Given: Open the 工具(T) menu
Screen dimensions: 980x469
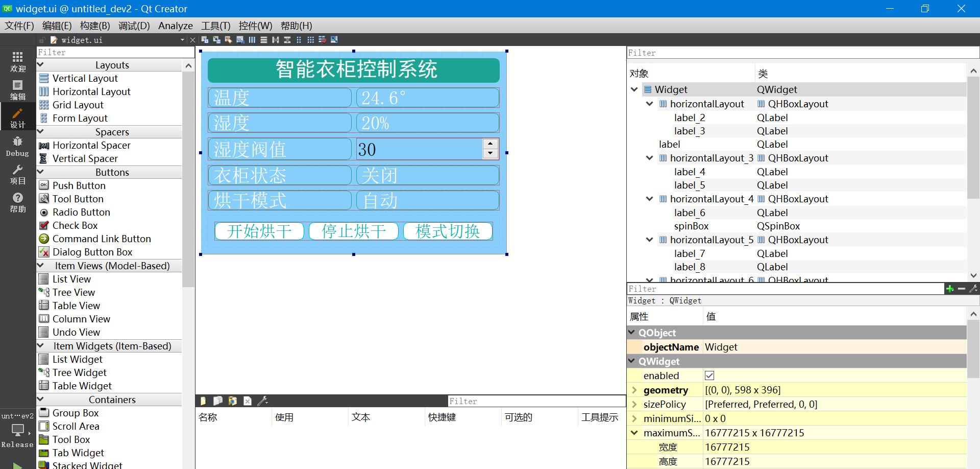Looking at the screenshot, I should pyautogui.click(x=215, y=26).
